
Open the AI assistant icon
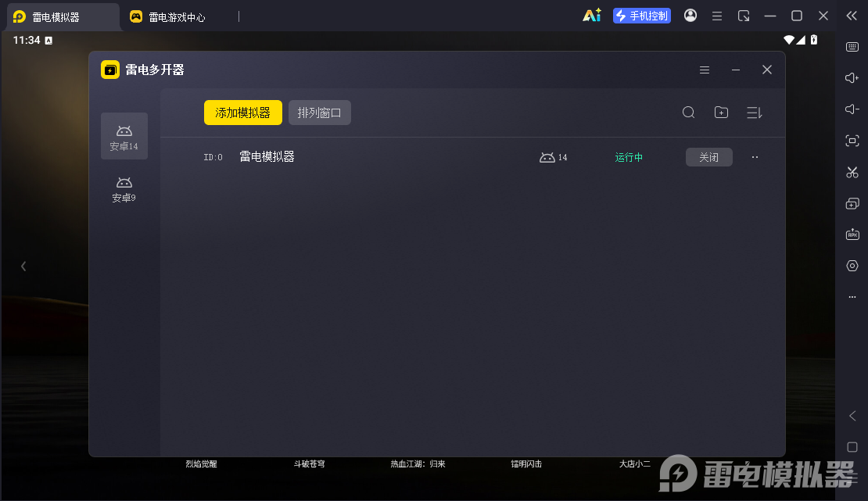tap(592, 16)
